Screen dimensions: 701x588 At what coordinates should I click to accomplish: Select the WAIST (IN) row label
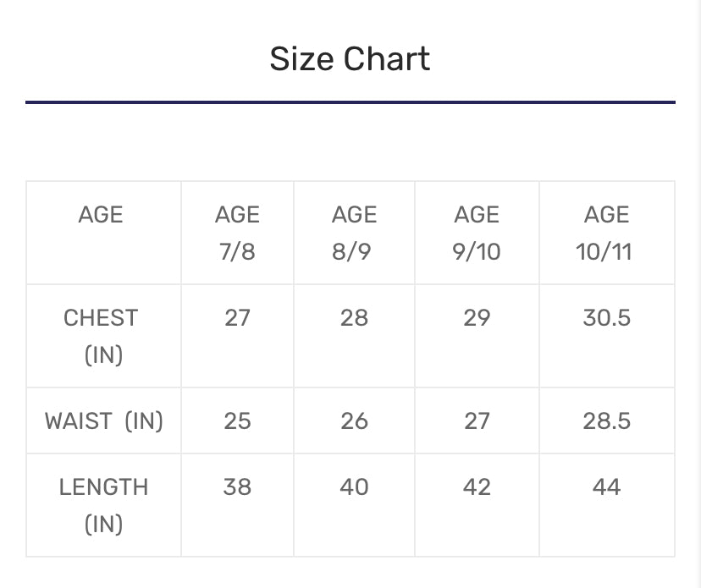[x=103, y=420]
